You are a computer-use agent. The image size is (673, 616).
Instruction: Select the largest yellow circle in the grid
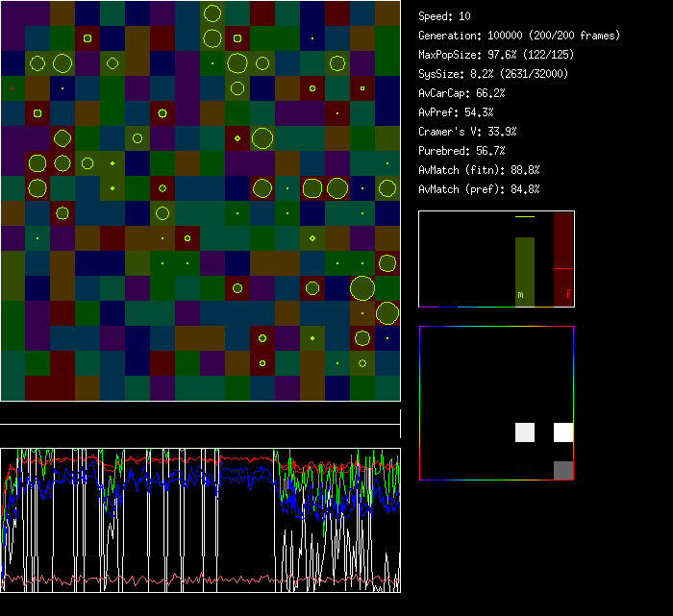click(362, 288)
